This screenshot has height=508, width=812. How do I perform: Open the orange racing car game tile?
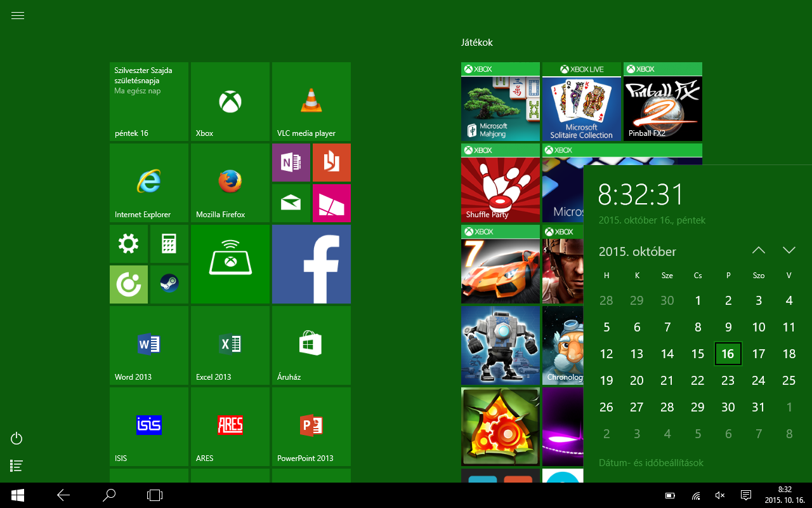(501, 264)
